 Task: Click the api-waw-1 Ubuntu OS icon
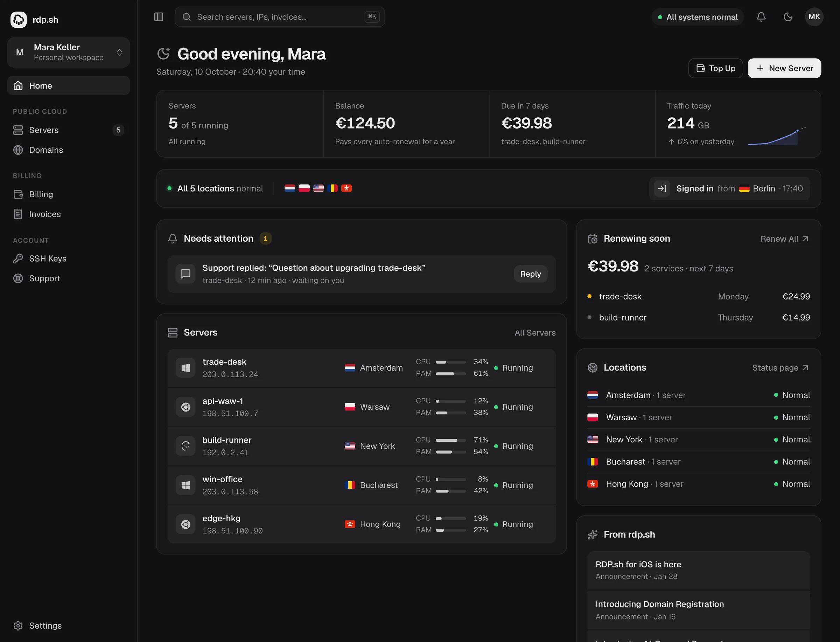tap(185, 407)
